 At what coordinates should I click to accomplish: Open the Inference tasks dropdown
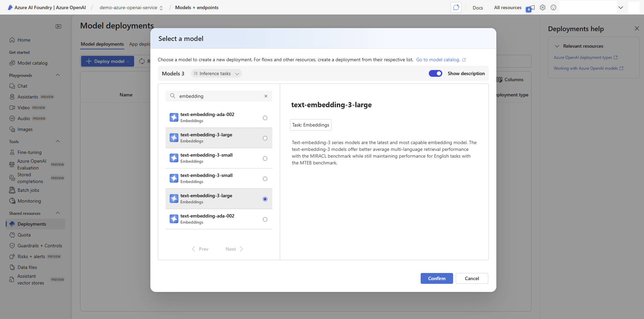coord(216,73)
